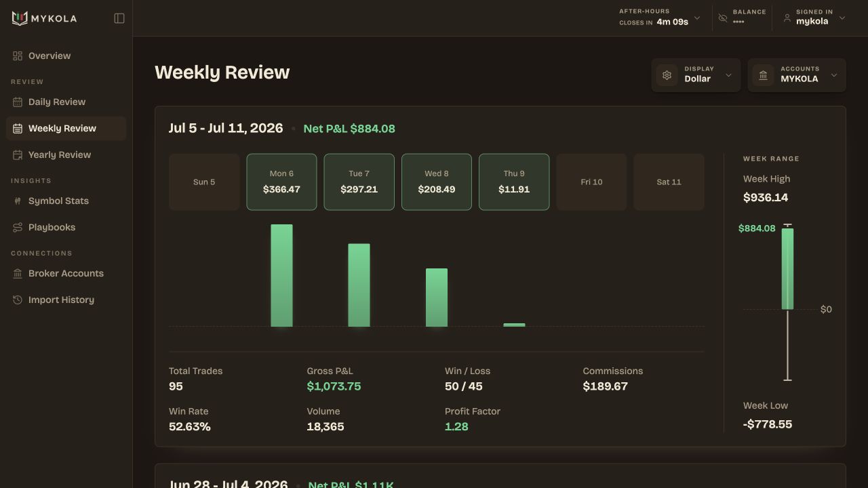Click the $884.08 candlestick label
The width and height of the screenshot is (868, 488).
coord(757,228)
